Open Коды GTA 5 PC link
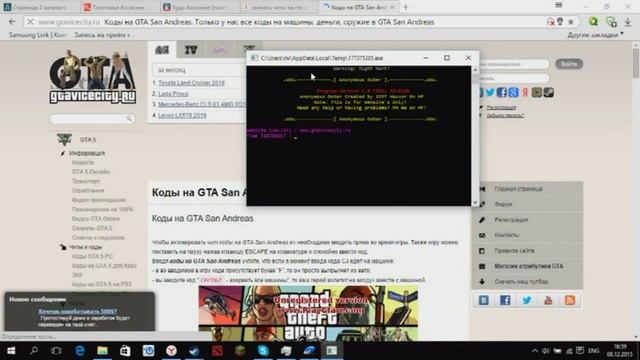Image resolution: width=640 pixels, height=360 pixels. (92, 256)
